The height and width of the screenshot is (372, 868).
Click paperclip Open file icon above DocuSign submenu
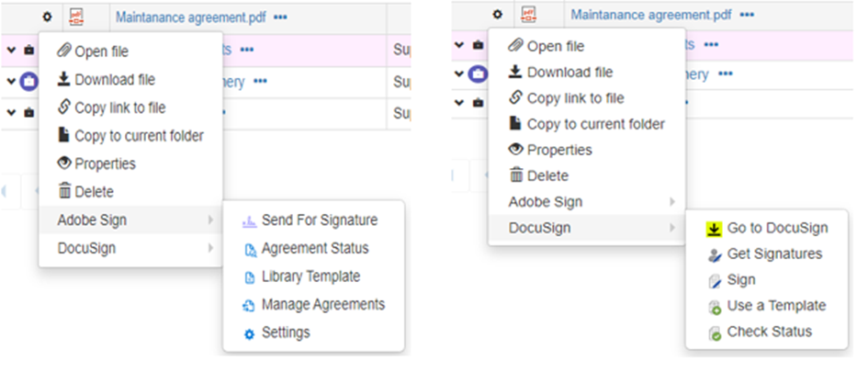coord(514,46)
